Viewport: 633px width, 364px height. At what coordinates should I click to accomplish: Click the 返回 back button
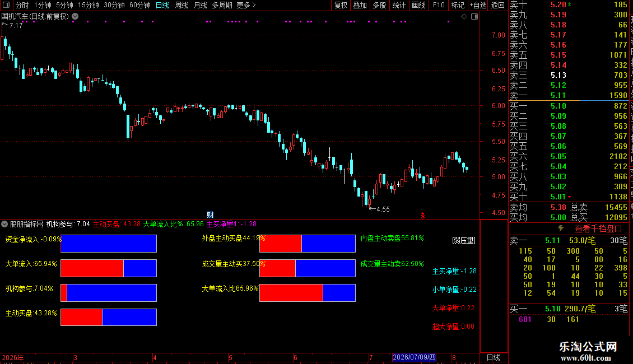[498, 5]
